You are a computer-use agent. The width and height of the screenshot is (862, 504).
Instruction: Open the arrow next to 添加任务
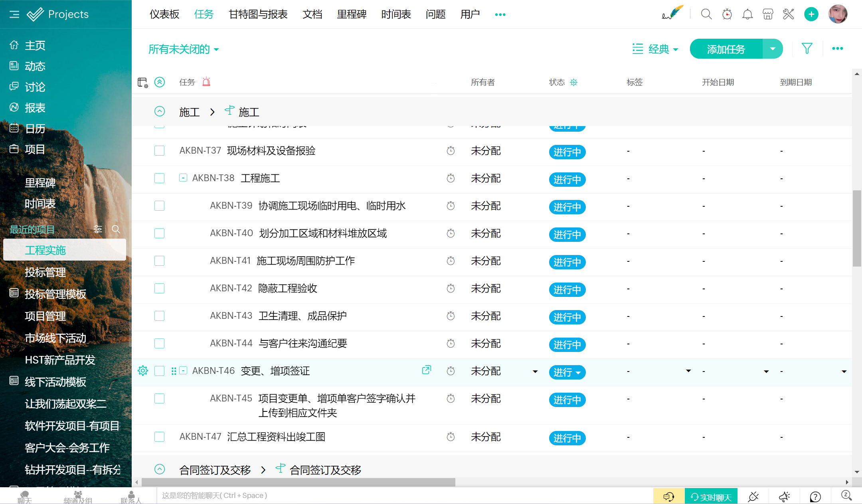coord(773,49)
